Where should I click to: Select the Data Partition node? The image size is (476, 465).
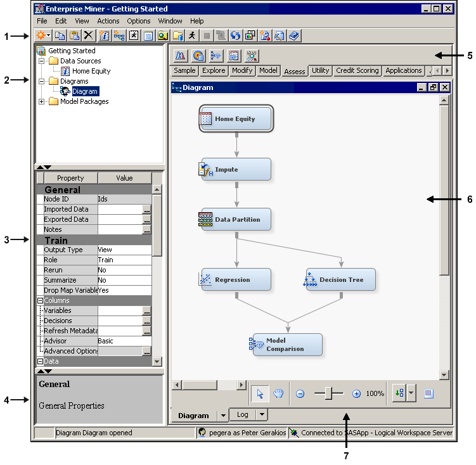pyautogui.click(x=236, y=219)
